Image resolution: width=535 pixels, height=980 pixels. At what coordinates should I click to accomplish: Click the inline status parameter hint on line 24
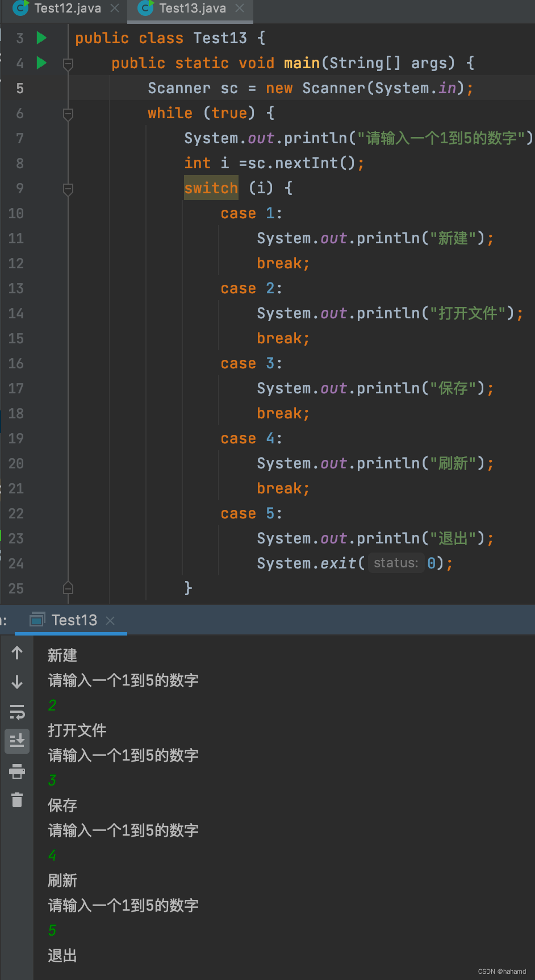point(396,563)
